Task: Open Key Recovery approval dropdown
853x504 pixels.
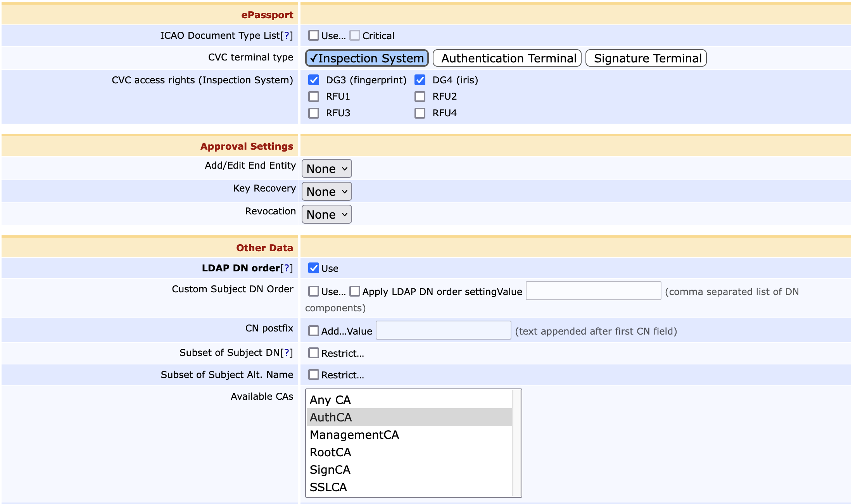Action: click(326, 192)
